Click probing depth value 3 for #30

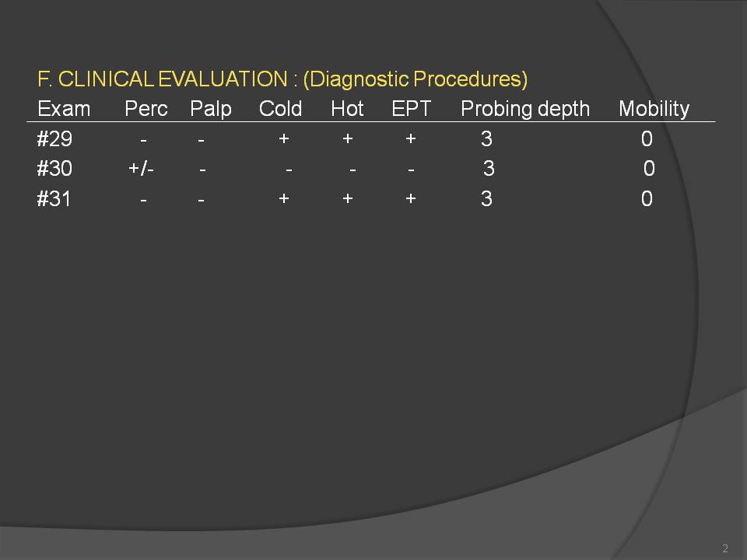[489, 169]
